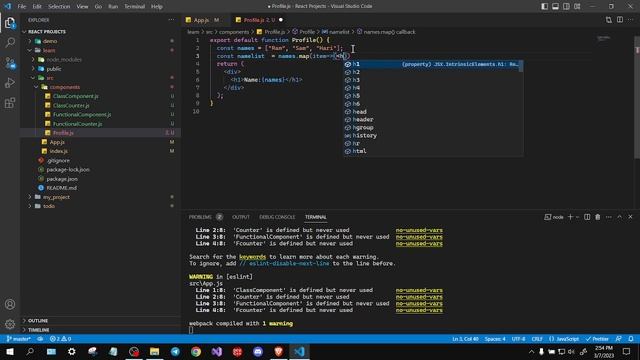Switch to the Debug Console tab

(x=277, y=217)
